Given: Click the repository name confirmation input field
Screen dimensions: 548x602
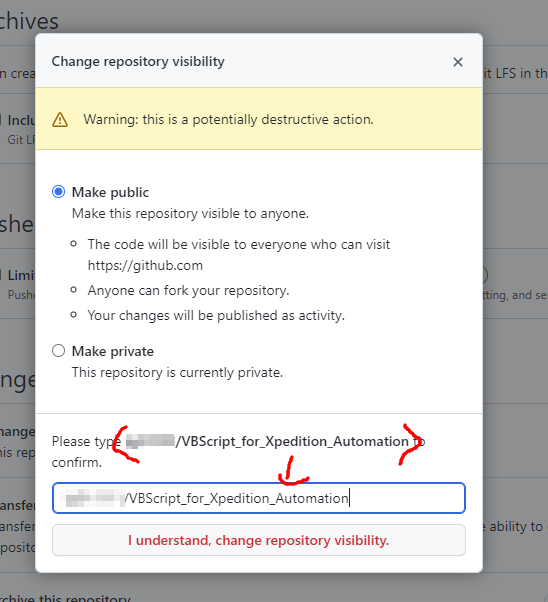Looking at the screenshot, I should (259, 498).
